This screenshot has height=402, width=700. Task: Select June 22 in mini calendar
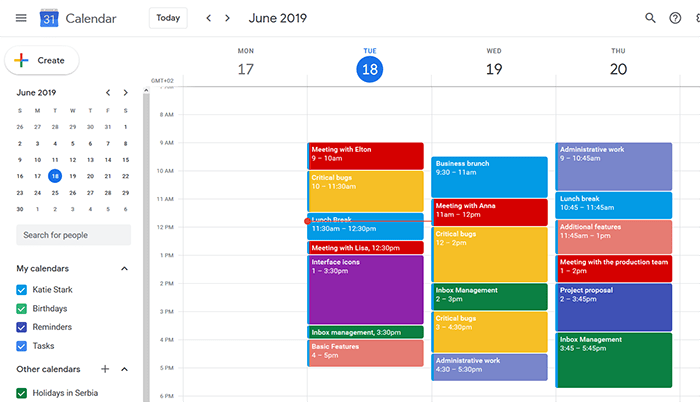[x=125, y=176]
